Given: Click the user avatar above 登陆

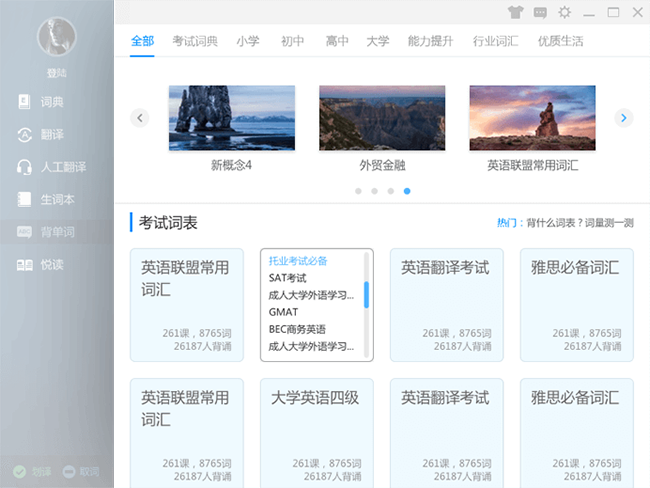Looking at the screenshot, I should [x=56, y=37].
